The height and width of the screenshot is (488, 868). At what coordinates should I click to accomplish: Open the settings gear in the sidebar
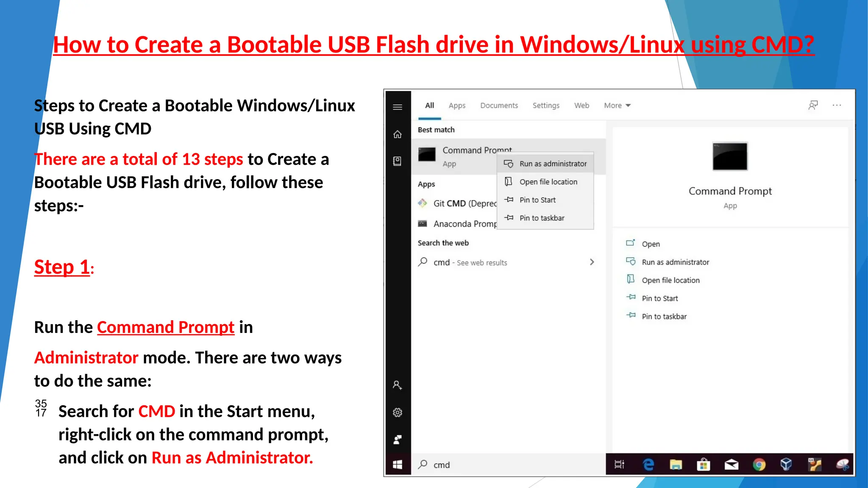point(397,412)
